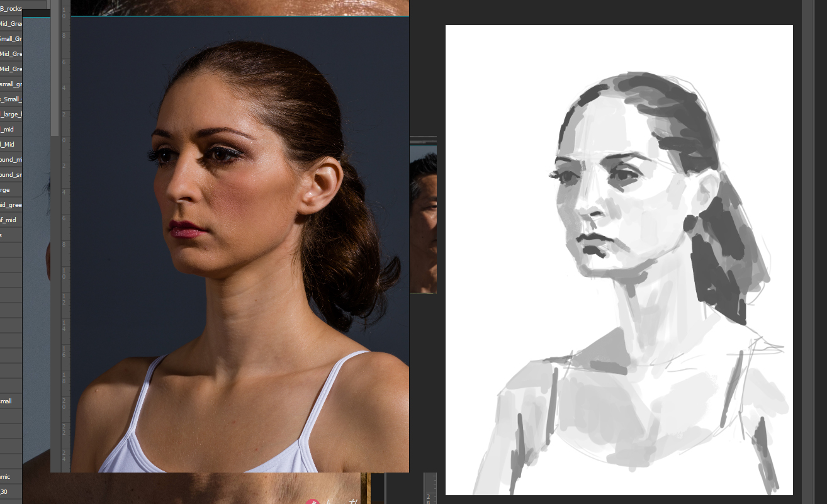827x504 pixels.
Task: Click the small ruler segment below the photo
Action: pos(430,488)
